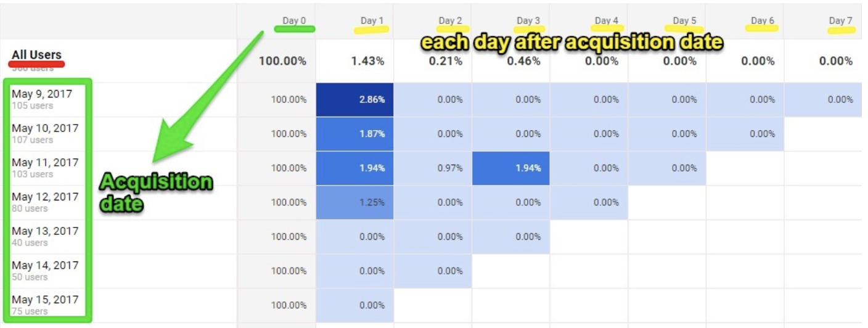
Task: Select the All Users row label
Action: tap(36, 55)
